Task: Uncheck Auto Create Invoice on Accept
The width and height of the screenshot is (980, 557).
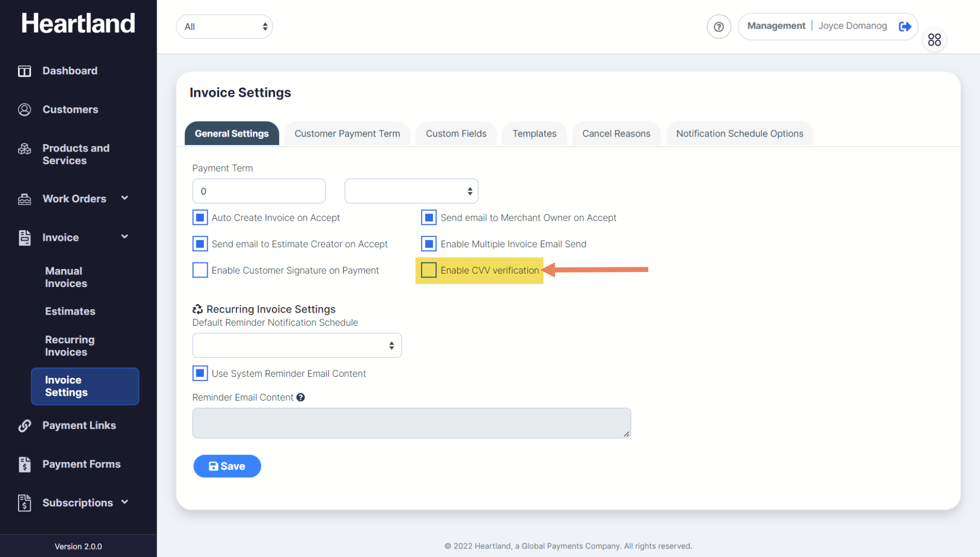Action: [x=200, y=217]
